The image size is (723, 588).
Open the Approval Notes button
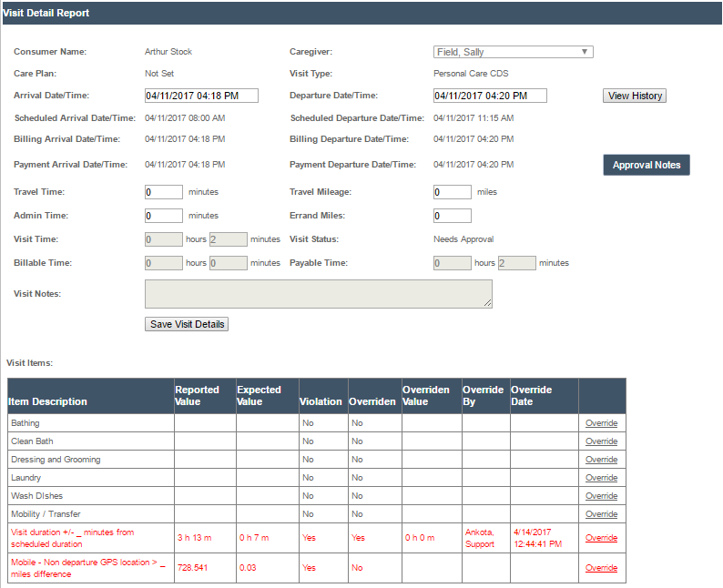click(x=646, y=165)
